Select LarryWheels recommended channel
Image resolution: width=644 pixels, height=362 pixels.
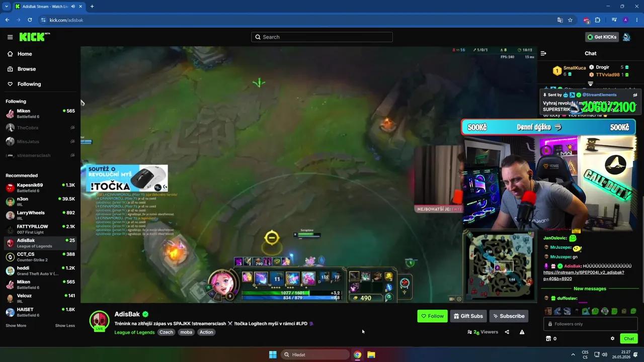pyautogui.click(x=40, y=216)
